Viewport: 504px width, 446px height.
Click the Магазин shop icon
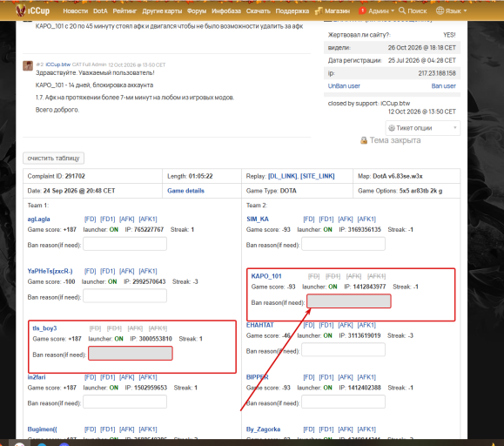(x=319, y=11)
